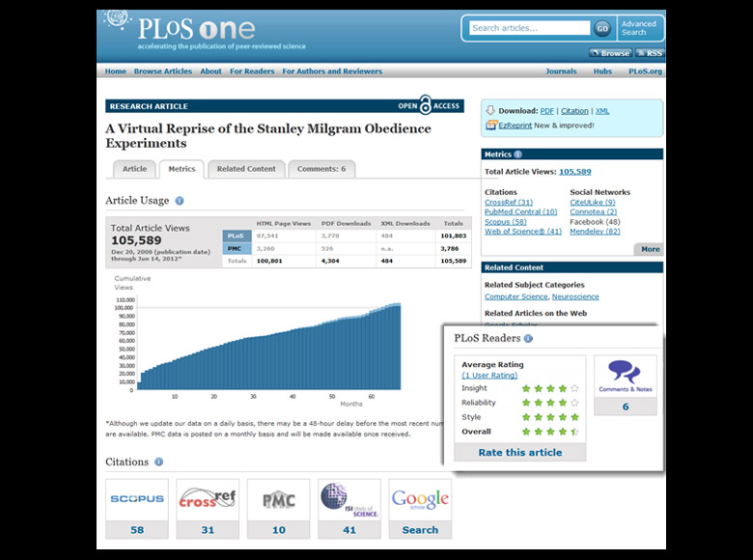The height and width of the screenshot is (560, 753).
Task: Open the Comments & Notes speech bubble icon
Action: 625,375
